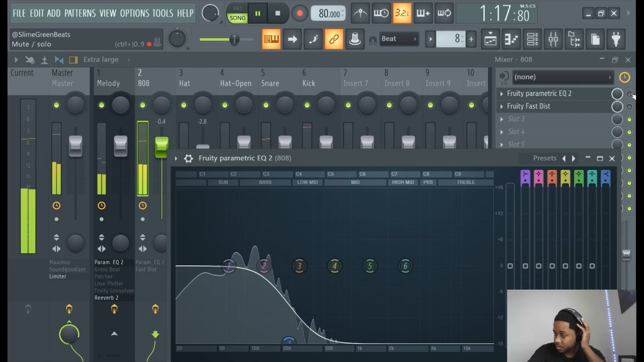The height and width of the screenshot is (362, 644).
Task: Click the Melody track send arrow
Action: pyautogui.click(x=114, y=333)
